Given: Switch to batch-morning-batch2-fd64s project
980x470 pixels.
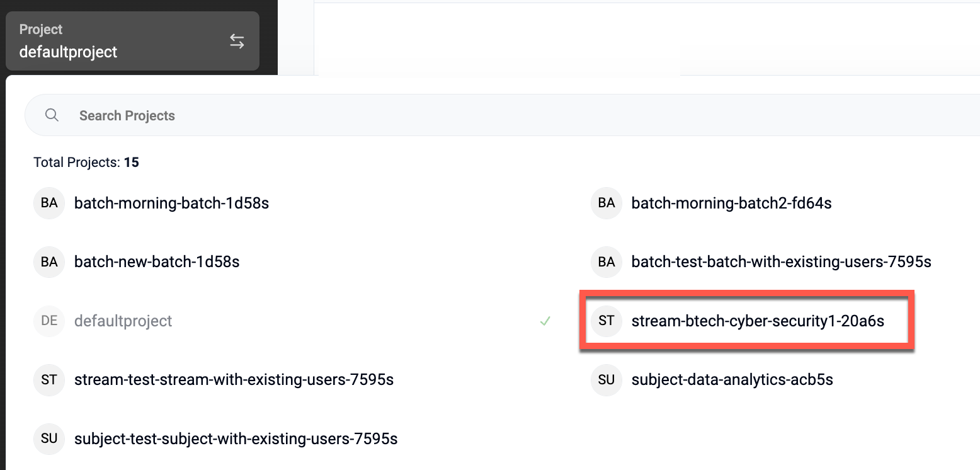Looking at the screenshot, I should (731, 203).
